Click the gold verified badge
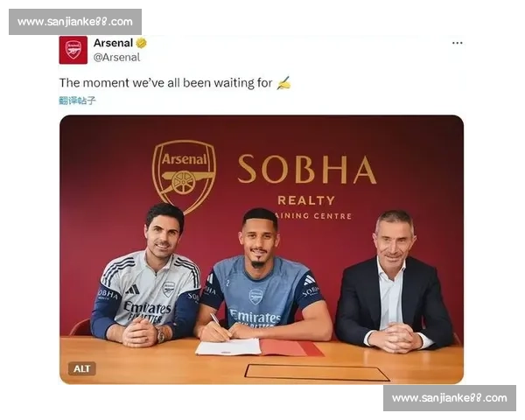 tap(141, 43)
